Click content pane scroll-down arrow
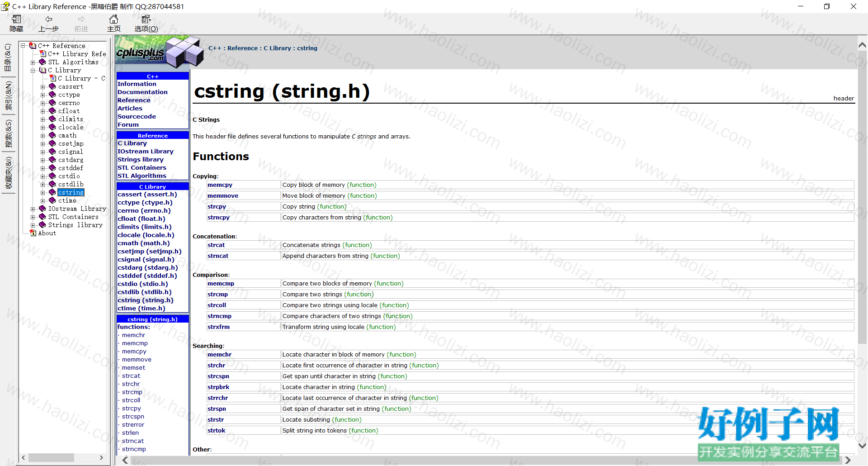This screenshot has height=466, width=868. pos(863,446)
